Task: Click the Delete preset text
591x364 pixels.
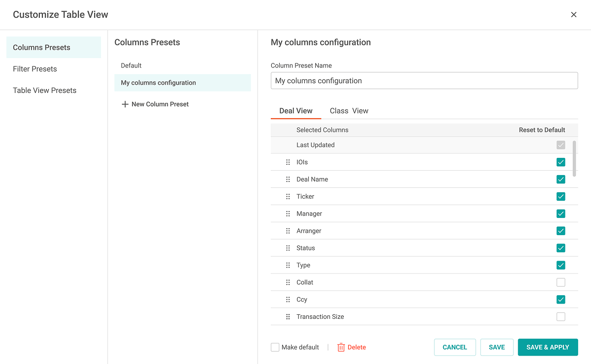Action: pyautogui.click(x=357, y=347)
